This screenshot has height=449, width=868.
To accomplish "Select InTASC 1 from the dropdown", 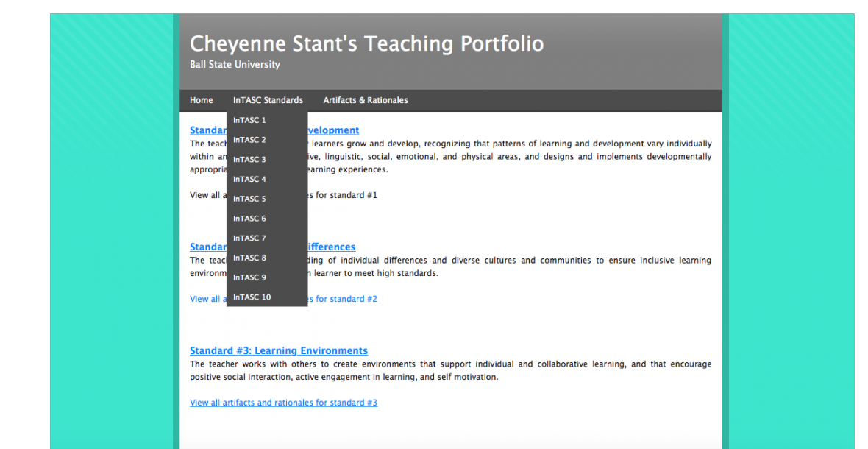I will (x=250, y=120).
